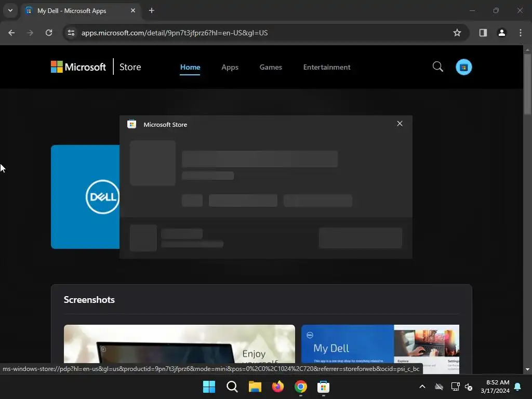The image size is (532, 399).
Task: Select the Home navigation item
Action: (190, 67)
